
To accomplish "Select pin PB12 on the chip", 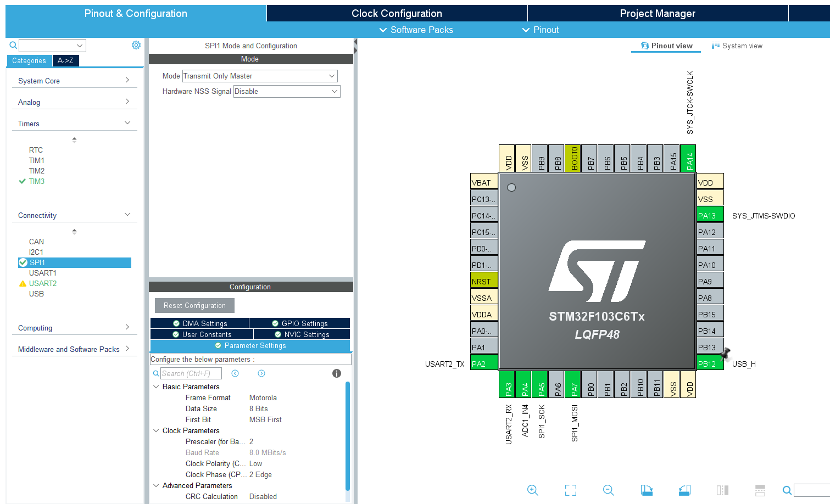I will [710, 363].
